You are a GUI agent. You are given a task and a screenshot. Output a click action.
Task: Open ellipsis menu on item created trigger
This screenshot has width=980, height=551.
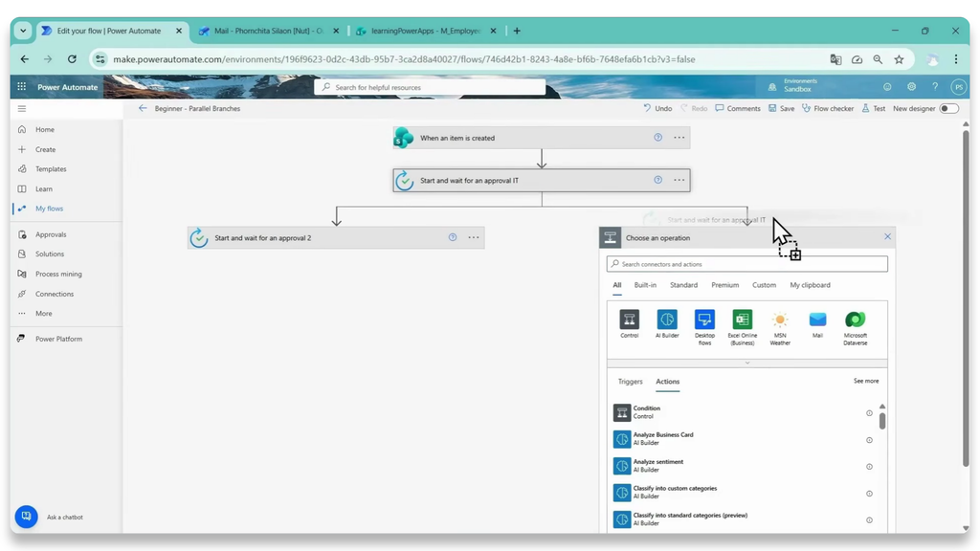coord(679,138)
